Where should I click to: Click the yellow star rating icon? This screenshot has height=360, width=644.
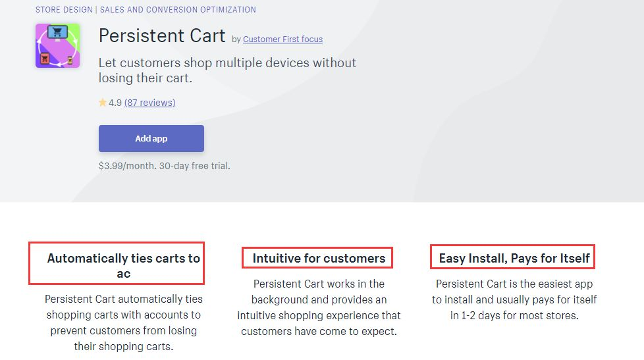(x=102, y=102)
